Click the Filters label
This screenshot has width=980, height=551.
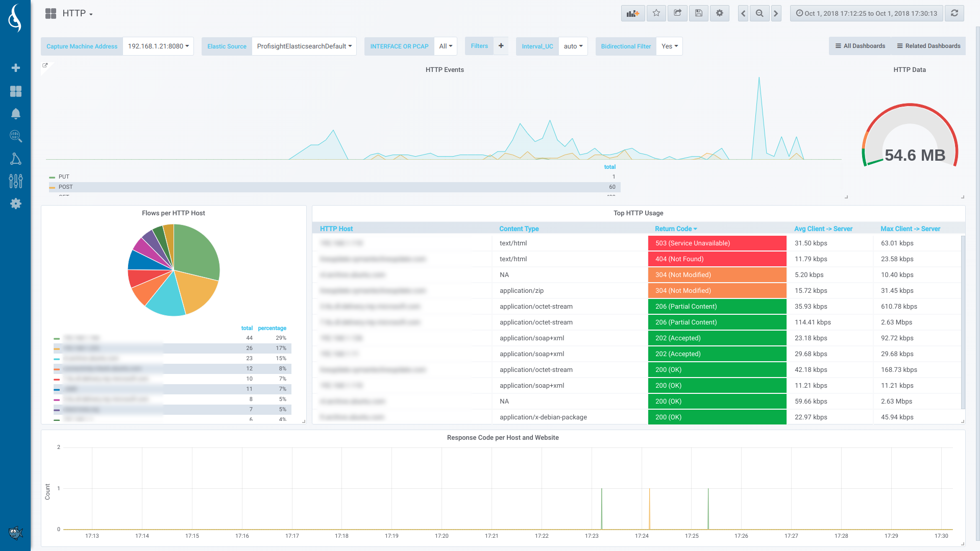pyautogui.click(x=479, y=46)
